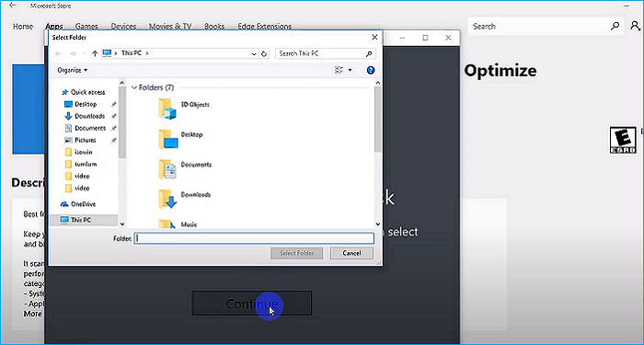The height and width of the screenshot is (345, 644).
Task: Open the Microsoft Store user account icon
Action: [x=636, y=26]
